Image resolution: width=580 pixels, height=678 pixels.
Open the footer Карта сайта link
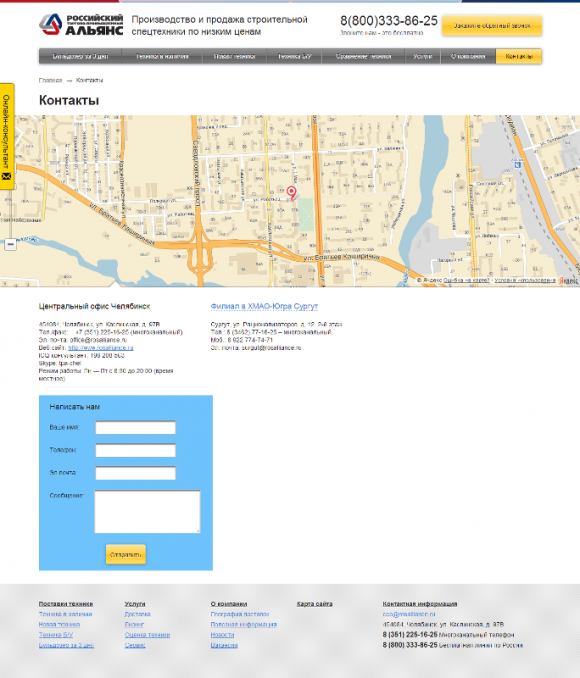tap(314, 604)
